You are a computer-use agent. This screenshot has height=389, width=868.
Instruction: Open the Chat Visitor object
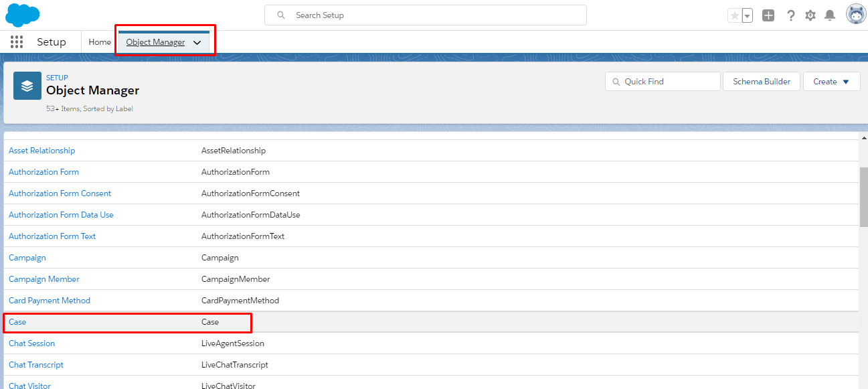29,385
